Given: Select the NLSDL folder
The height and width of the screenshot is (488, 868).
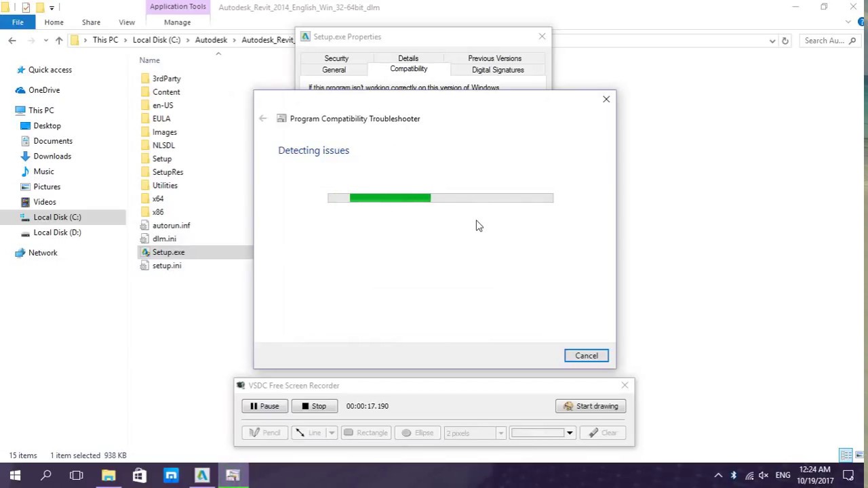Looking at the screenshot, I should 163,145.
